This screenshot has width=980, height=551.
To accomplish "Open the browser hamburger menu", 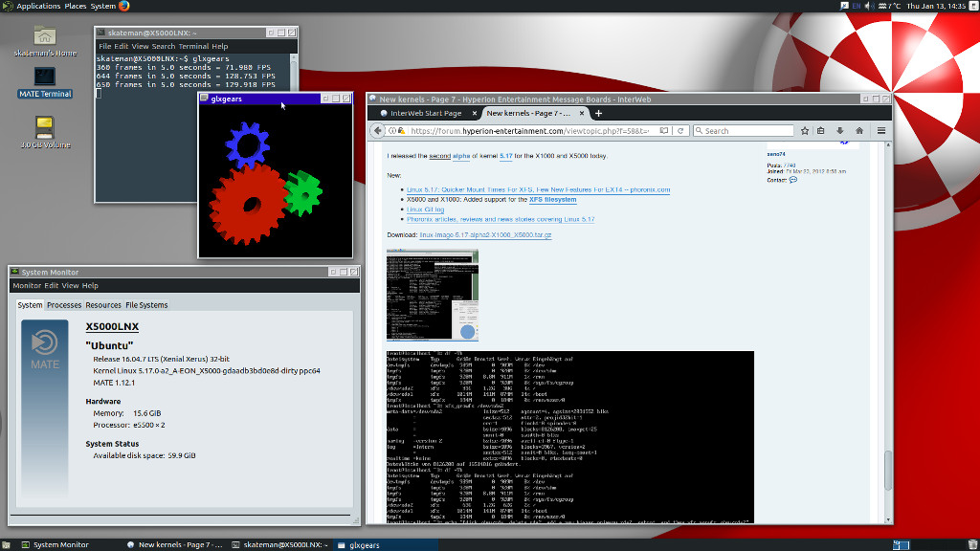I will pos(881,130).
